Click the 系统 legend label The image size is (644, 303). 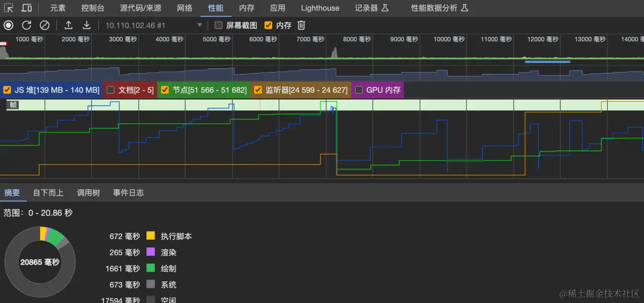tap(169, 284)
